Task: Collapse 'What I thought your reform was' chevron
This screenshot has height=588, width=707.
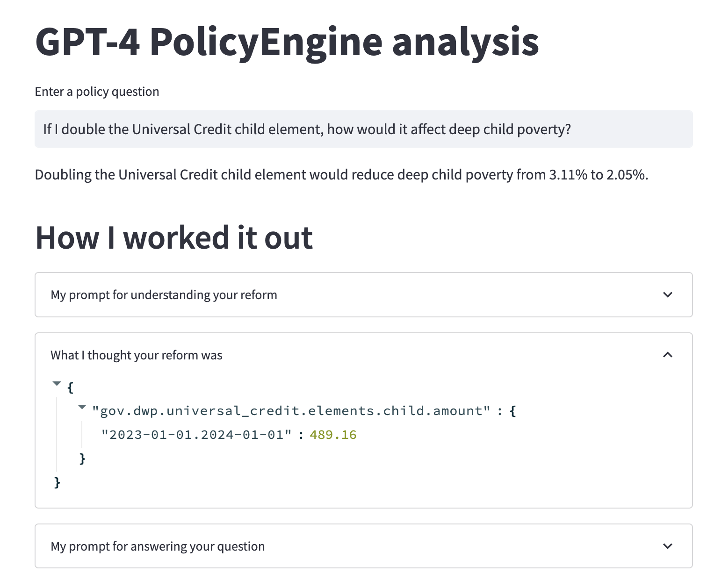Action: tap(668, 355)
